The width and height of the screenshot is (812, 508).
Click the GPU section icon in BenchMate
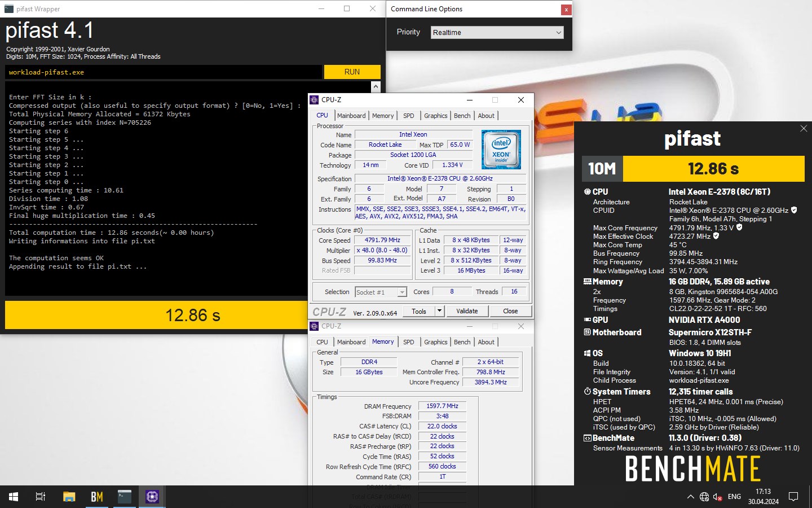(x=587, y=319)
